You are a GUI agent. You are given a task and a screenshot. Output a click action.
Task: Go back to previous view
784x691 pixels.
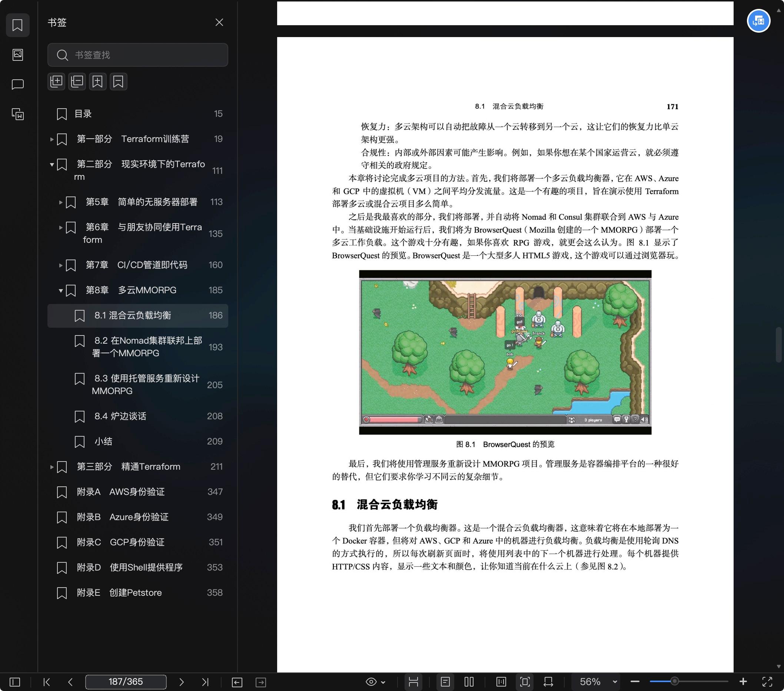point(237,682)
